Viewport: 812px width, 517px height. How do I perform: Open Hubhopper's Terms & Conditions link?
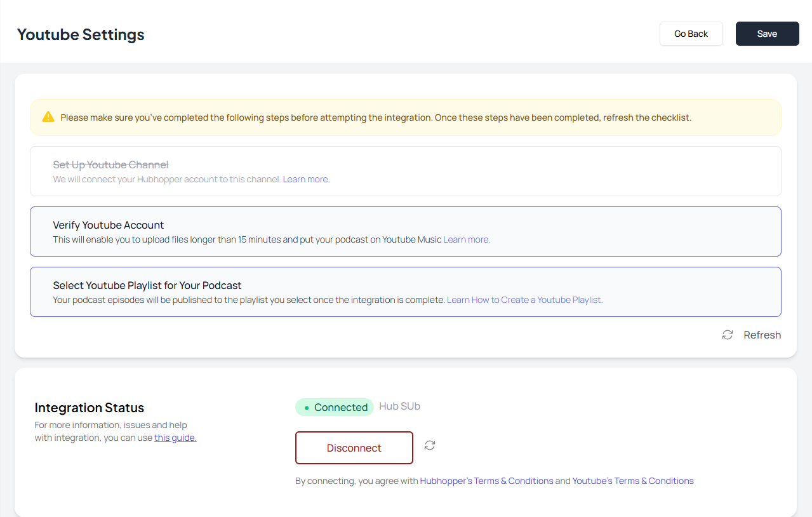pos(487,481)
